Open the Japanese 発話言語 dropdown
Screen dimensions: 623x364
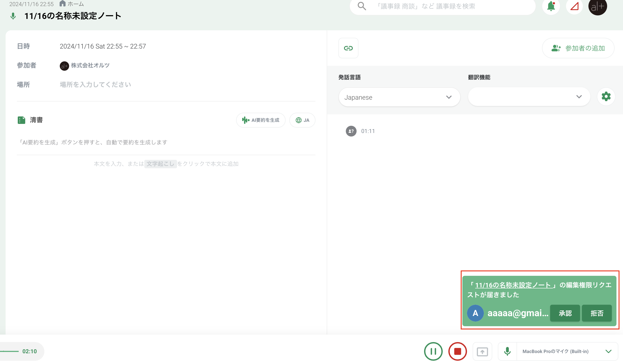coord(399,97)
